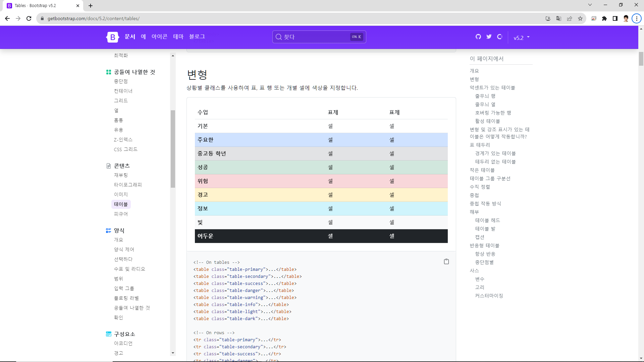644x362 pixels.
Task: Open the 문서 navigation item
Action: [x=130, y=37]
